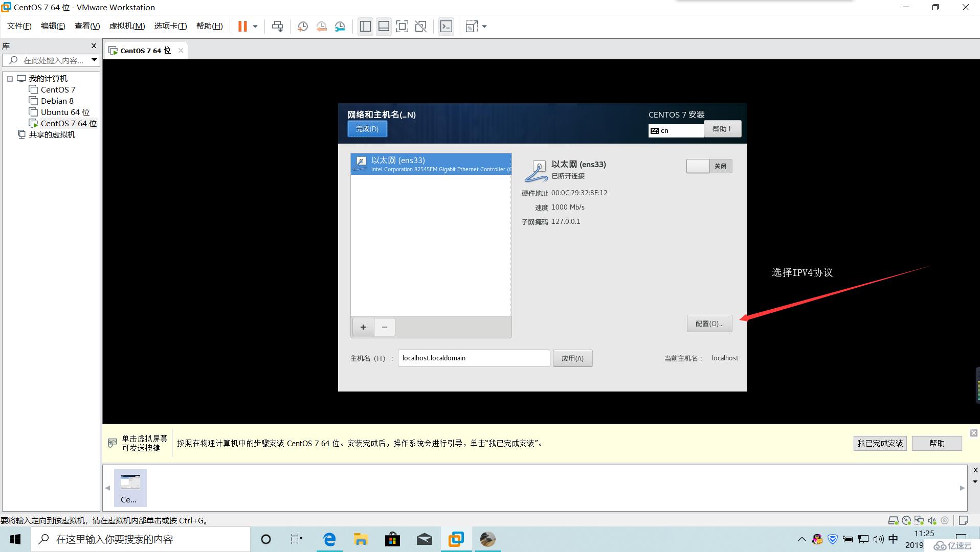
Task: Send Ctrl+Alt+Del to the virtual machine
Action: pos(278,27)
